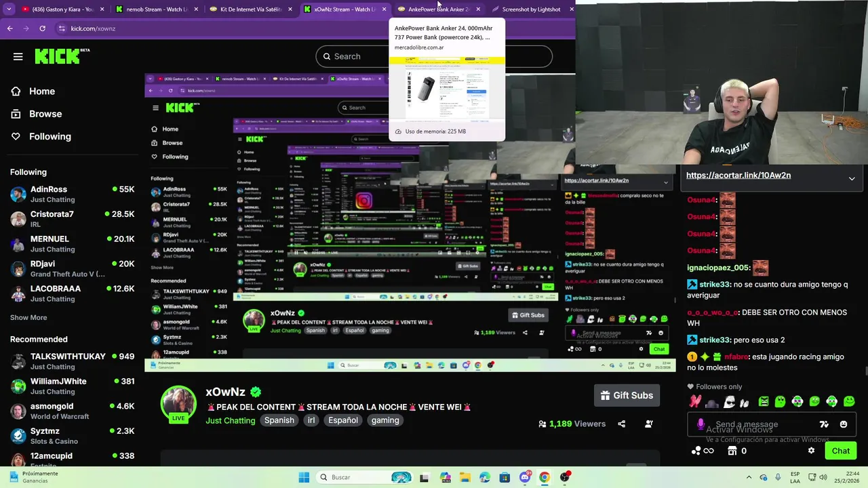This screenshot has width=868, height=488.
Task: Click the Kick logo
Action: pos(62,56)
